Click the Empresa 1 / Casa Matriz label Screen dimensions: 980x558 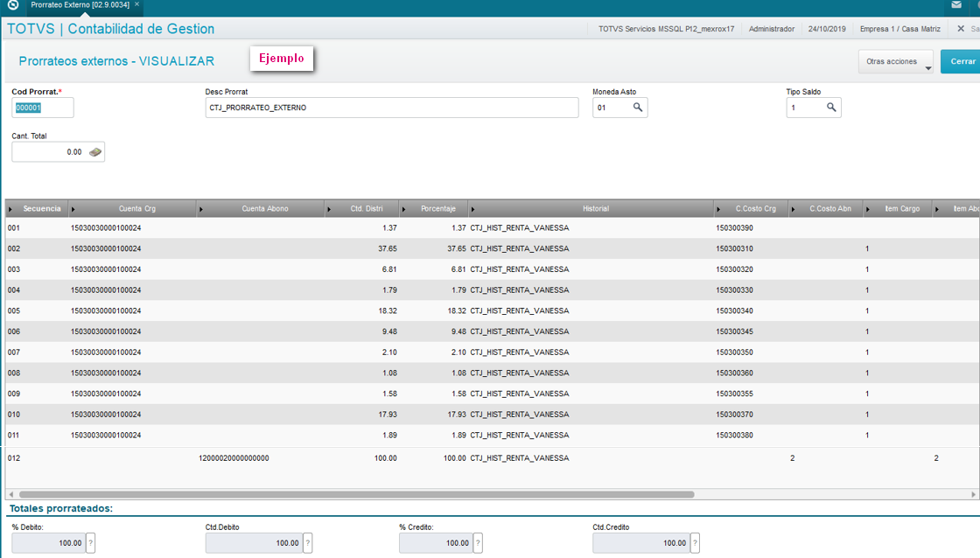click(x=900, y=29)
